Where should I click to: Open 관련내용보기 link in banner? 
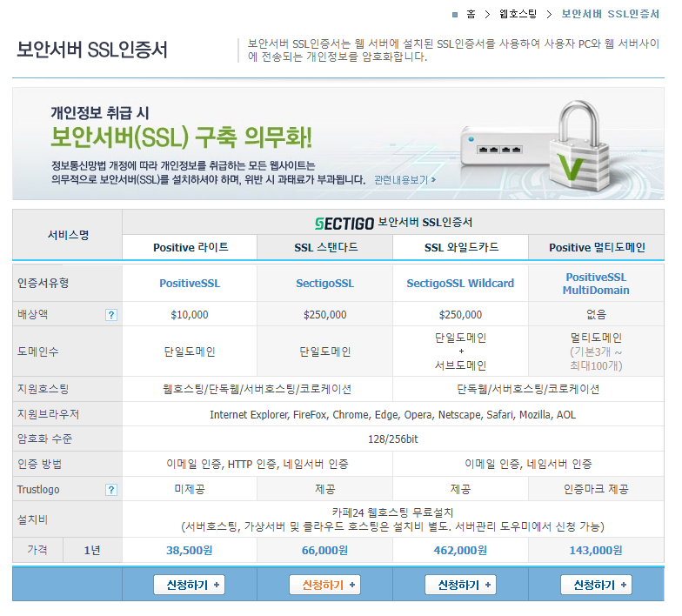[x=405, y=179]
